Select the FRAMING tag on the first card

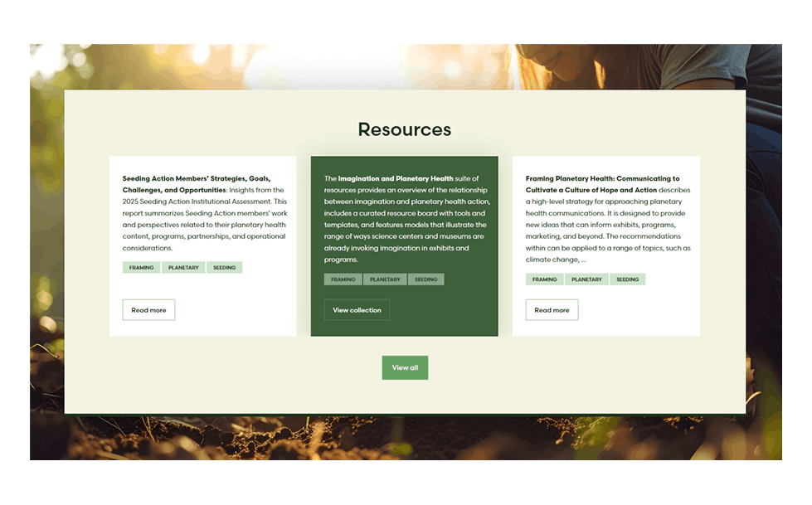click(x=141, y=267)
